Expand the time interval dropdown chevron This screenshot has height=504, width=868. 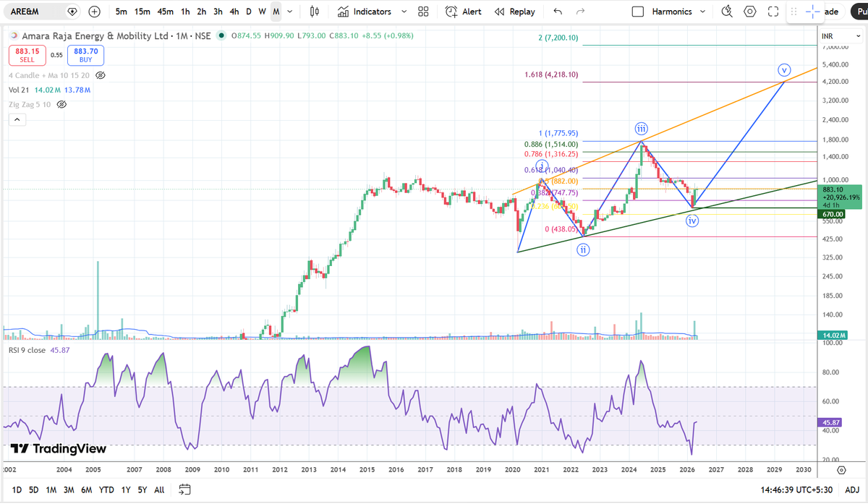coord(289,12)
